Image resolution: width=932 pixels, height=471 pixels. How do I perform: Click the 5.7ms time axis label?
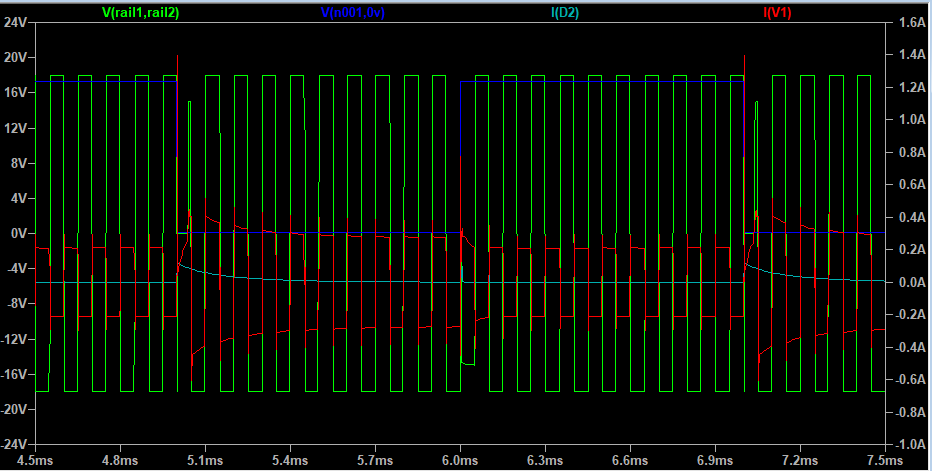(376, 460)
